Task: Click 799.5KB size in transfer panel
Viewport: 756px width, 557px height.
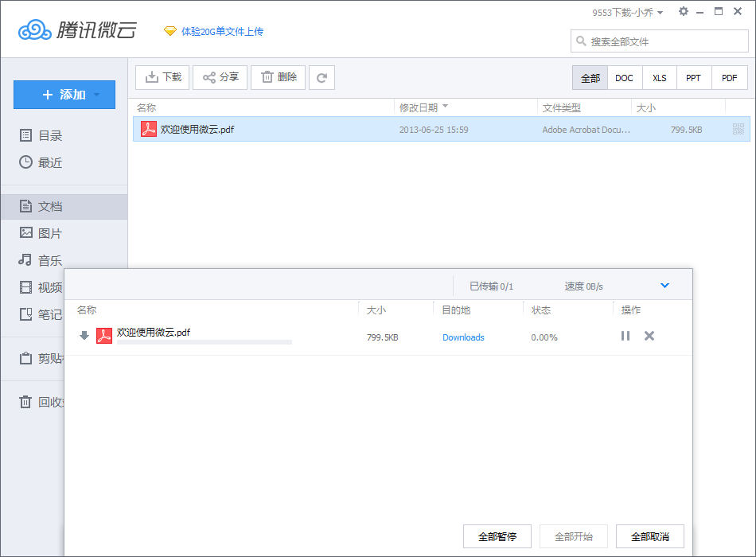Action: (x=382, y=337)
